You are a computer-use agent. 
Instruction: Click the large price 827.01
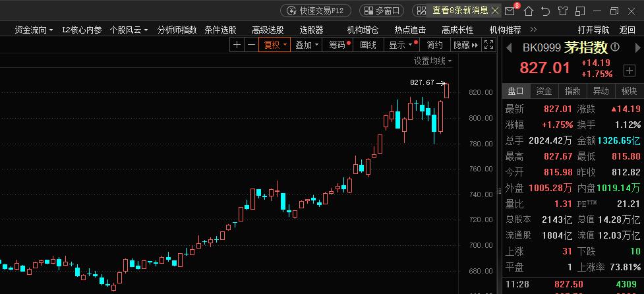pyautogui.click(x=544, y=68)
